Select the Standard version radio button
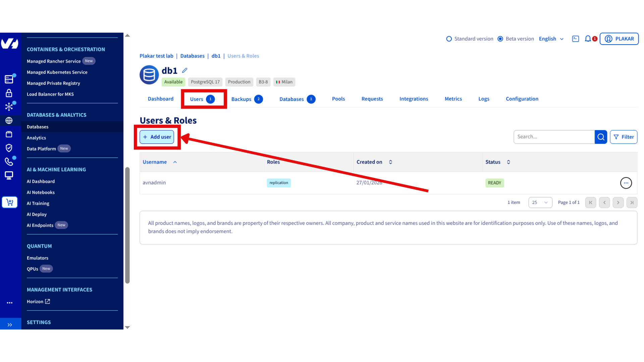Screen dimensions: 644x362 (449, 39)
